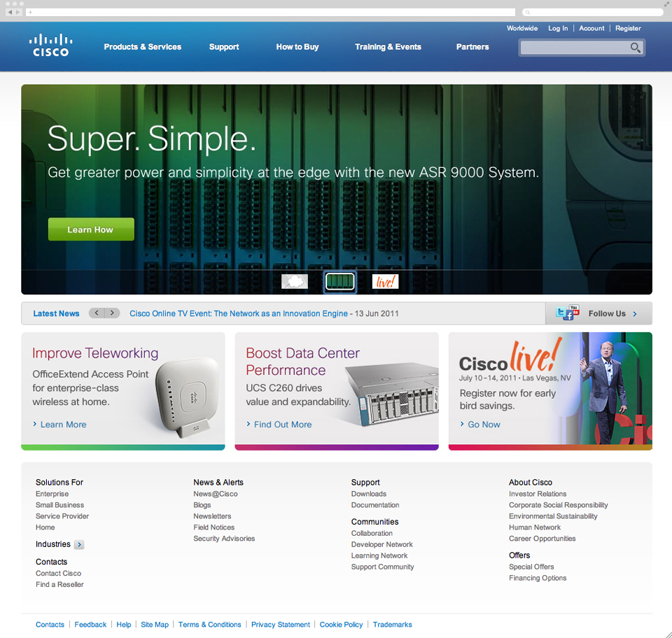Viewport: 672px width, 638px height.
Task: Go forward with browser forward arrow
Action: [18, 12]
